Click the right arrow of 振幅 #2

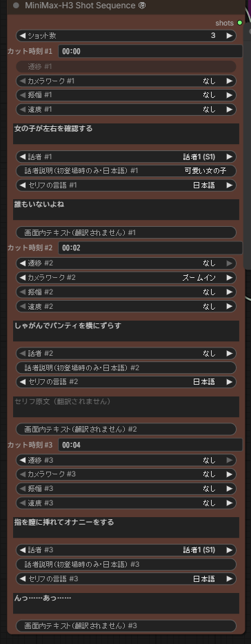coord(229,292)
